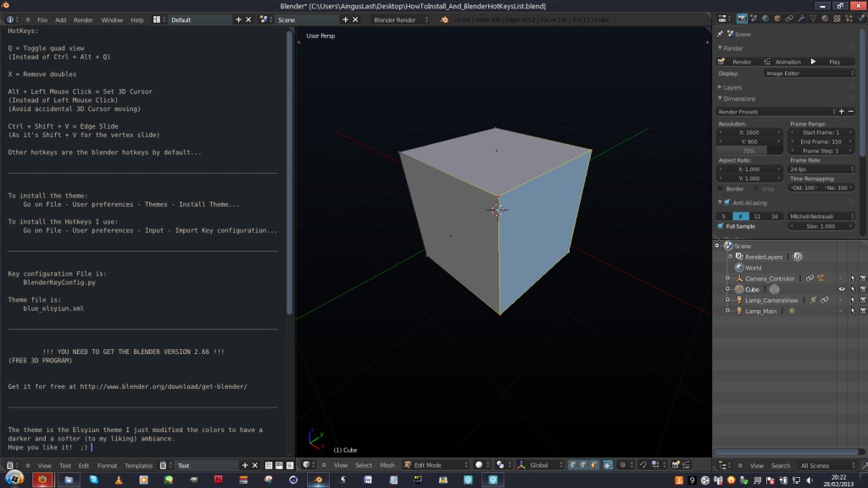Click the proportional editing circle icon

click(621, 464)
